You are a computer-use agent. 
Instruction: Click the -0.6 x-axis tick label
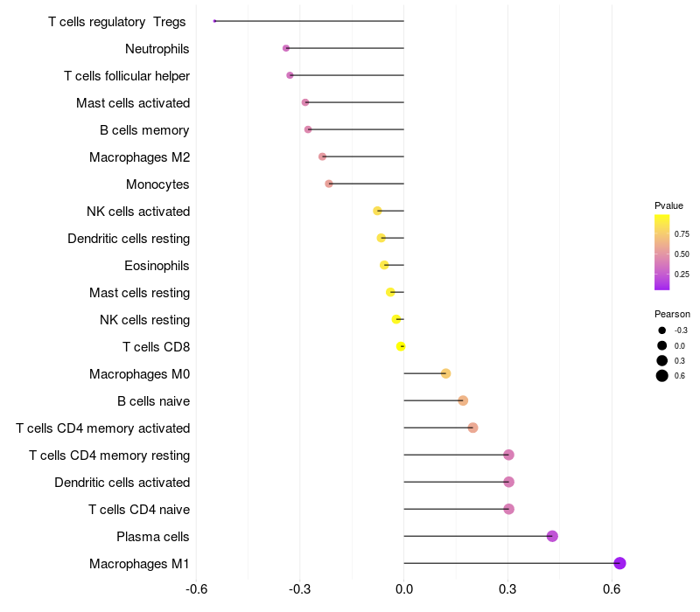(196, 590)
